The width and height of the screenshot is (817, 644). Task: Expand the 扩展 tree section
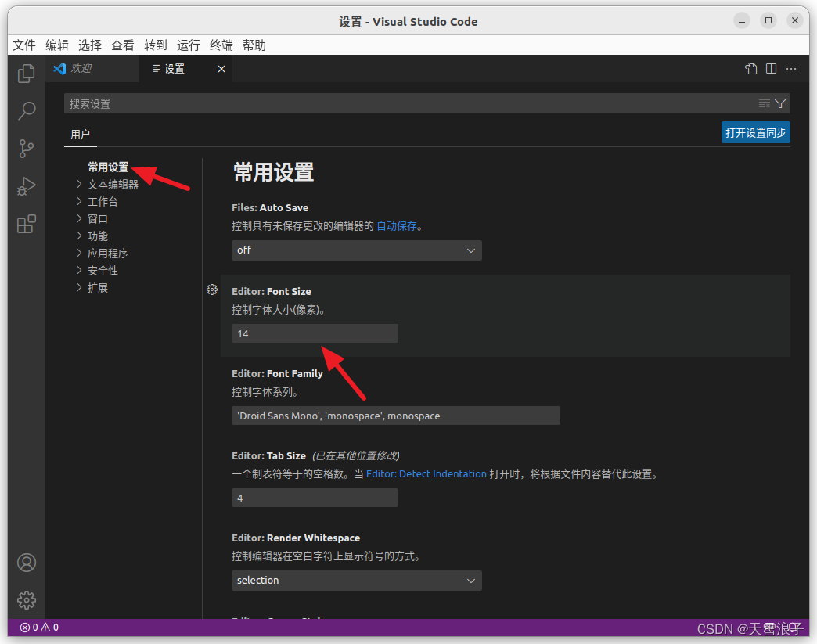point(79,287)
